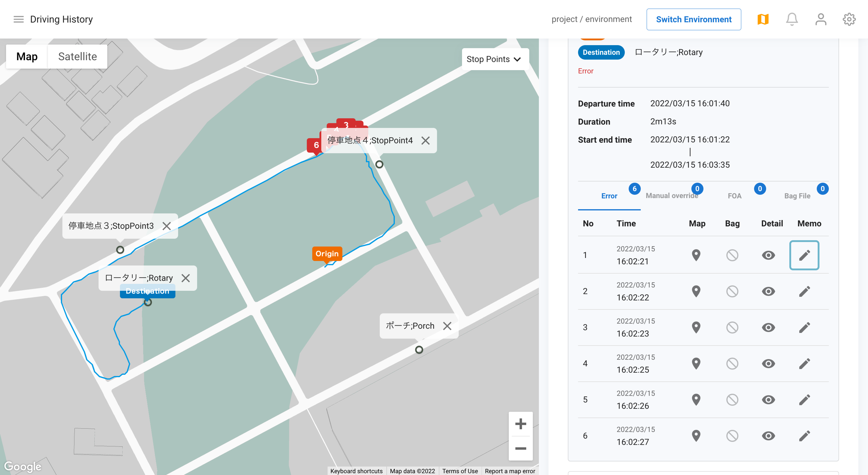Open the hamburger navigation menu
Screen dimensions: 868x475
click(x=19, y=19)
